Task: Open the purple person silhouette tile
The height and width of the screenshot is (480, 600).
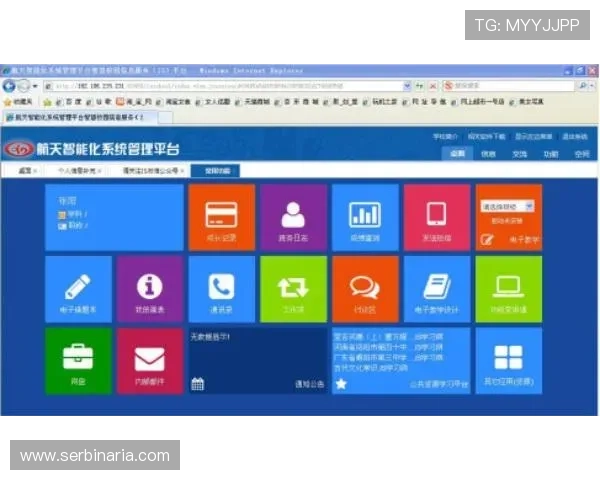Action: [x=293, y=217]
